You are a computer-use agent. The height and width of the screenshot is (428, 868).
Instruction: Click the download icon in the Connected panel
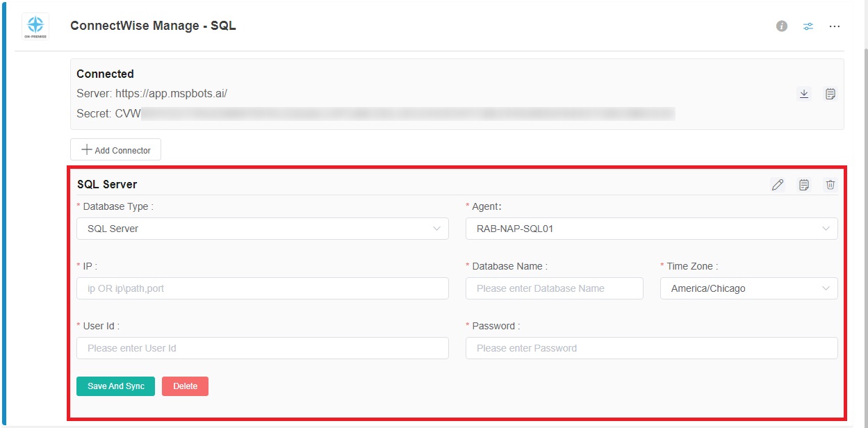[804, 94]
